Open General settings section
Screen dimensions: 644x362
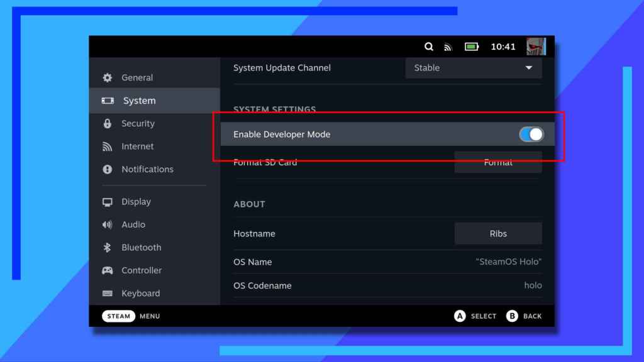(155, 77)
